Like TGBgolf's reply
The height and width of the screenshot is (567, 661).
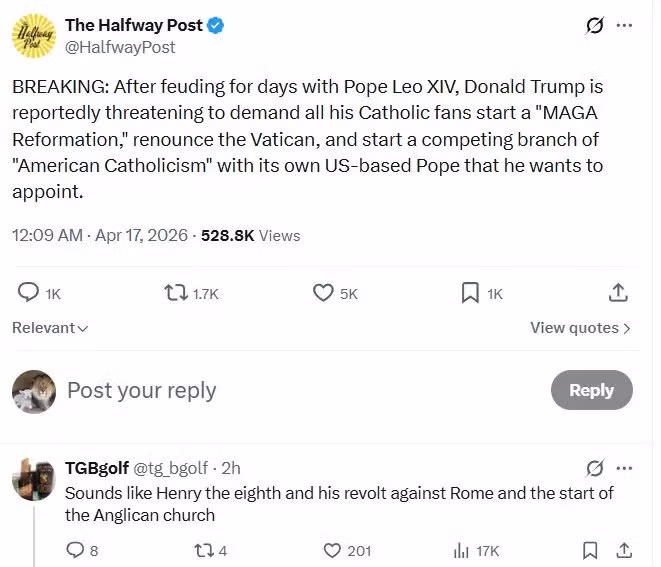pyautogui.click(x=333, y=550)
